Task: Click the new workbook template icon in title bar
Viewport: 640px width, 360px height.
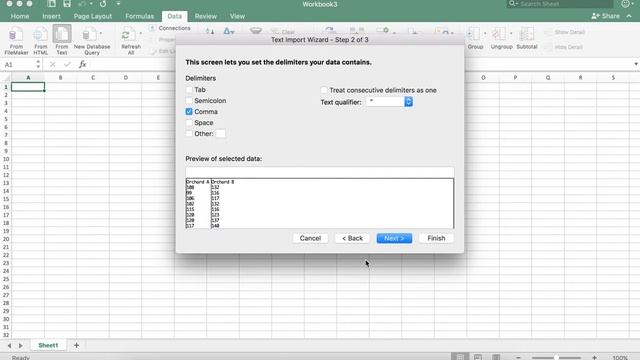Action: click(x=51, y=4)
